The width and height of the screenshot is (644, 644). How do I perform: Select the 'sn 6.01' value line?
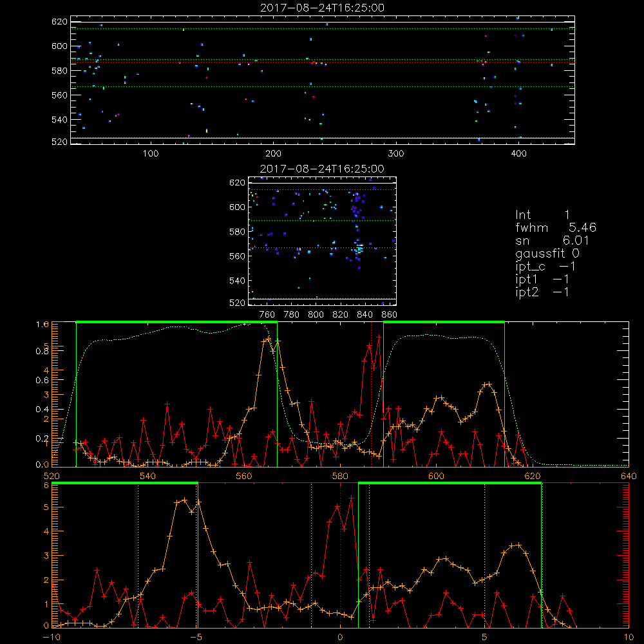pos(553,240)
